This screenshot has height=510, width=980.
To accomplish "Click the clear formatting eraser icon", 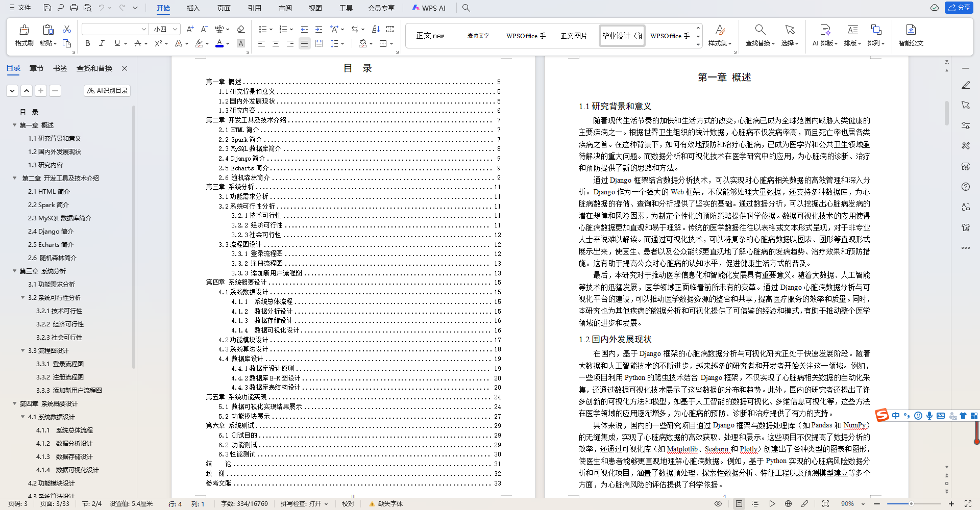I will click(x=241, y=30).
